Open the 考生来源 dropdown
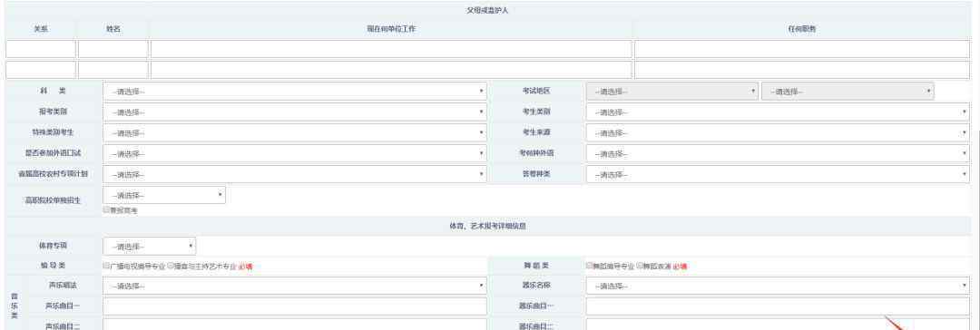The height and width of the screenshot is (330, 980). coord(778,132)
